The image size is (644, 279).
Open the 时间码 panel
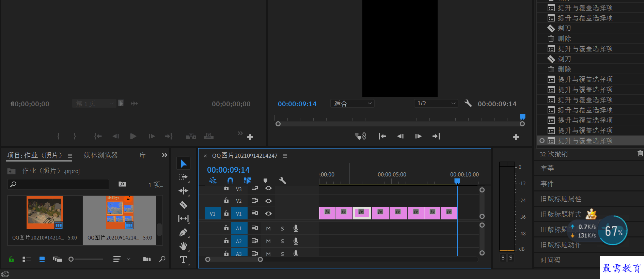(x=551, y=260)
